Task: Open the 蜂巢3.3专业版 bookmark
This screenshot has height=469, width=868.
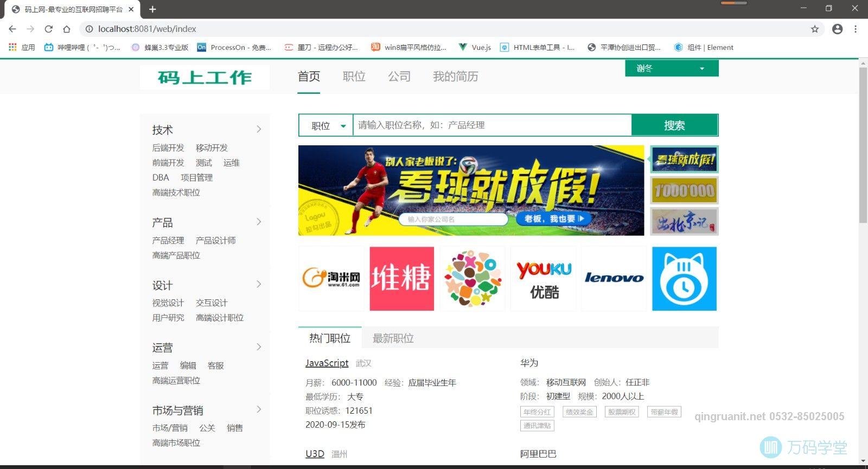Action: pos(160,47)
